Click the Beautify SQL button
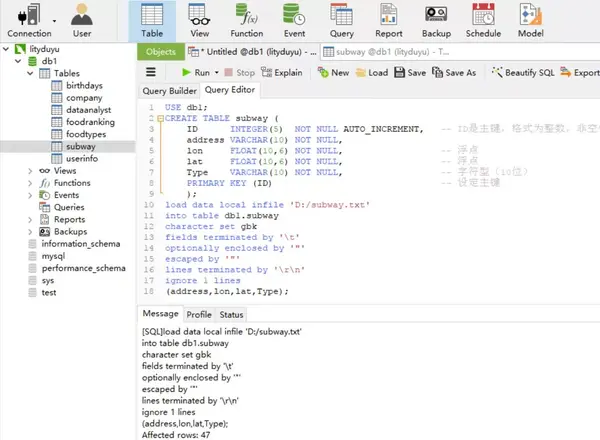Viewport: 600px width, 440px height. click(523, 72)
